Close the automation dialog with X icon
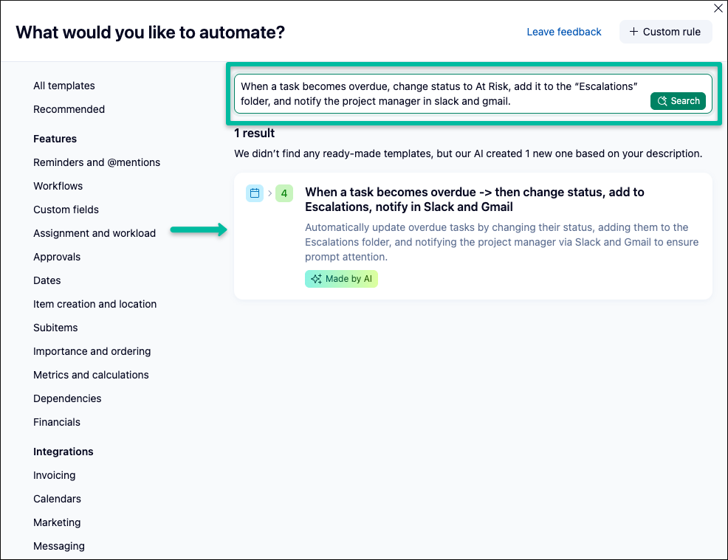The height and width of the screenshot is (560, 728). (x=718, y=8)
